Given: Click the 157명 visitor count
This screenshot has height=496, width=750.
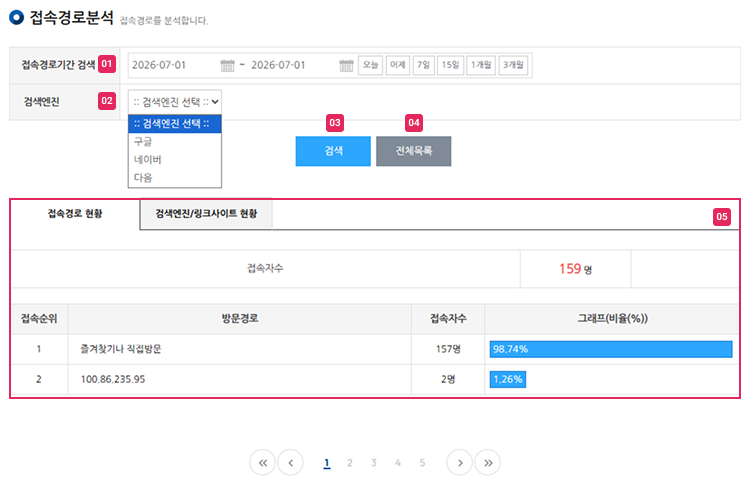Looking at the screenshot, I should coord(448,349).
